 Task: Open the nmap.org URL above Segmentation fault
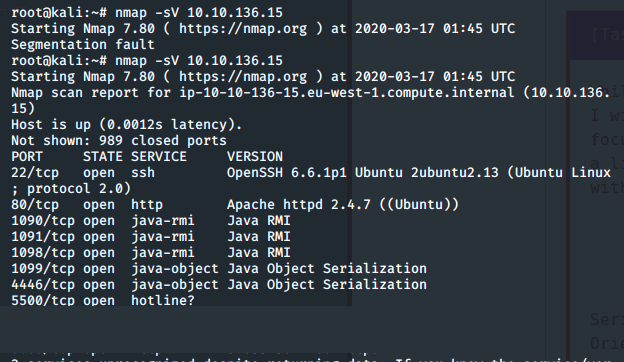click(243, 29)
